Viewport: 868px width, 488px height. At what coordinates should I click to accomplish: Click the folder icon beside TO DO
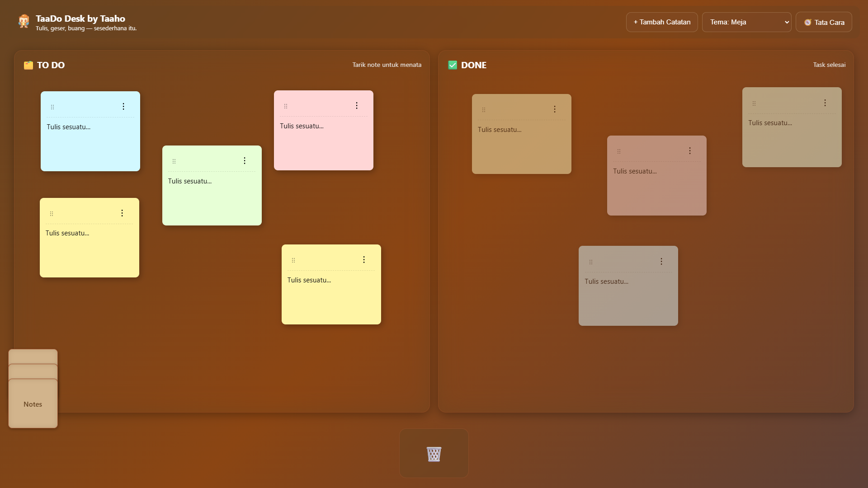point(28,65)
